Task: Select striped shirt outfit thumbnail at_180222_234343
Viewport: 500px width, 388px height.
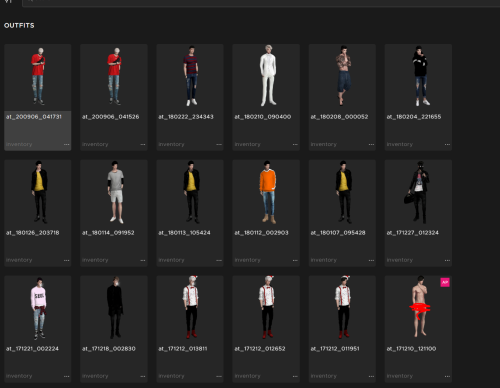Action: point(190,76)
